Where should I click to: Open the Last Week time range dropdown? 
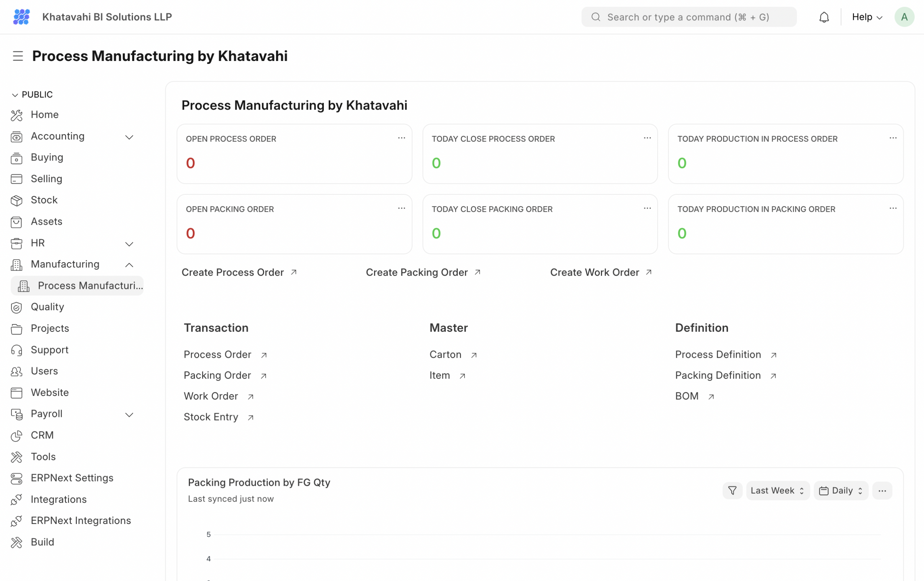point(777,490)
